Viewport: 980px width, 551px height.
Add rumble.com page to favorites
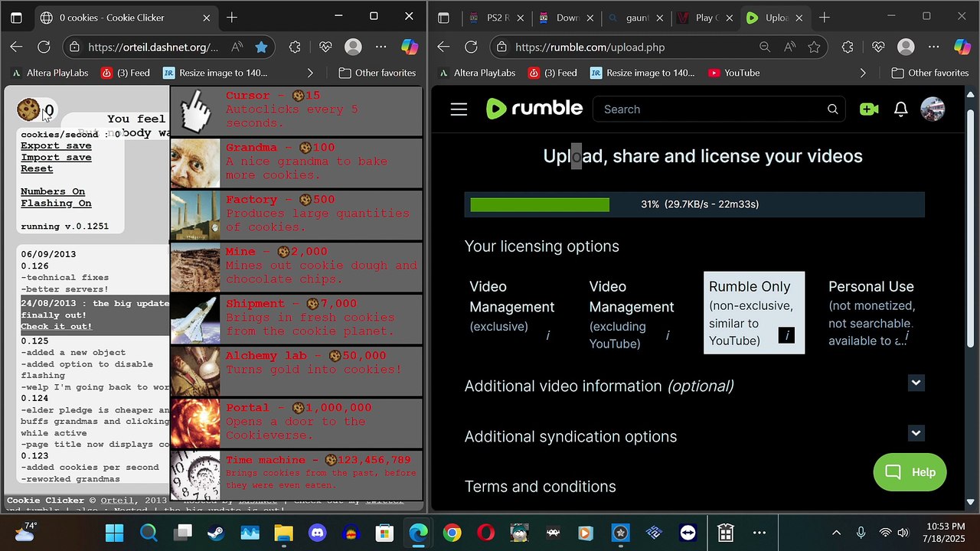pos(814,47)
